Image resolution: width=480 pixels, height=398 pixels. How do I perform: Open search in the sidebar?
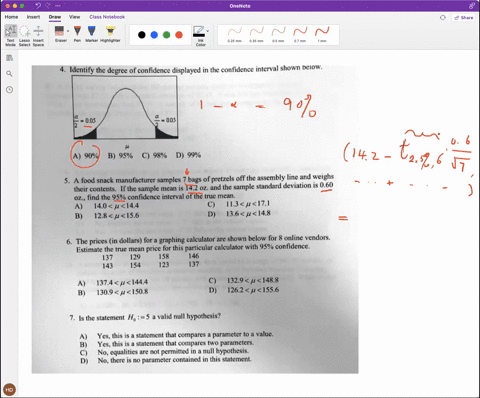(x=9, y=74)
